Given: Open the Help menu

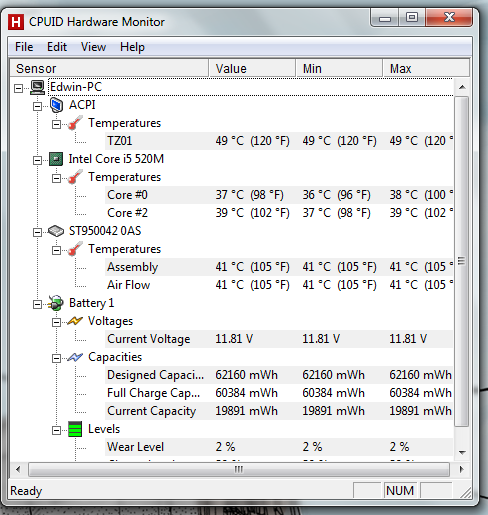Looking at the screenshot, I should pyautogui.click(x=132, y=47).
